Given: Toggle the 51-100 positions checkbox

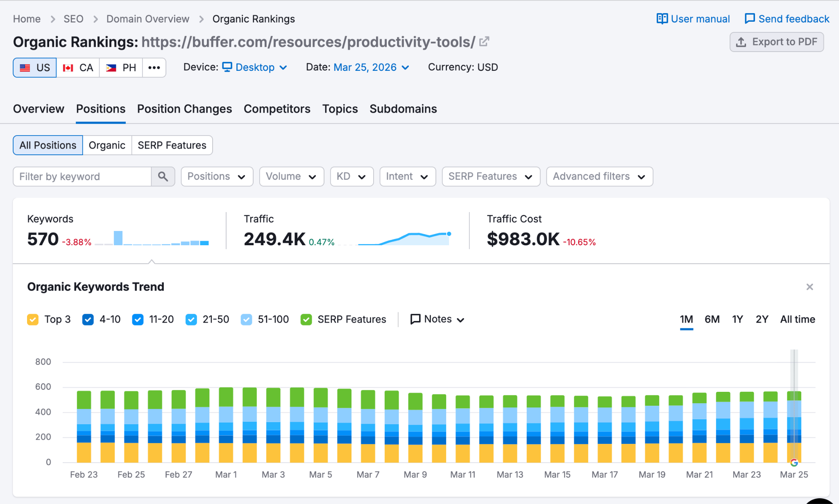Looking at the screenshot, I should pos(246,319).
